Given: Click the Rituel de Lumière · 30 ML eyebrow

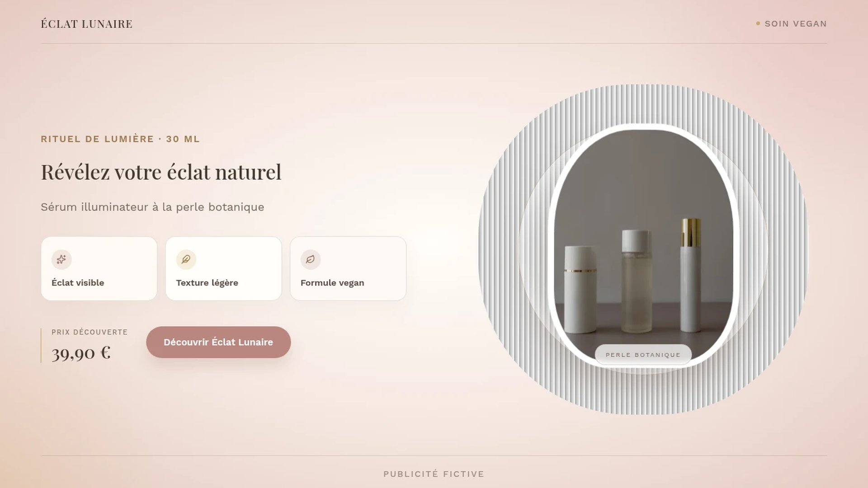Looking at the screenshot, I should (120, 139).
